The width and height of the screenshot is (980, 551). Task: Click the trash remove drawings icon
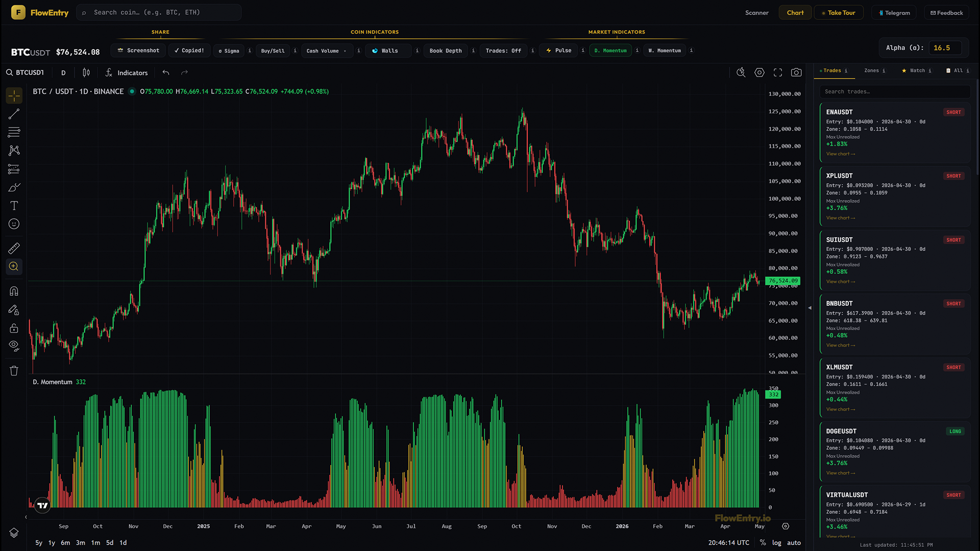tap(14, 371)
